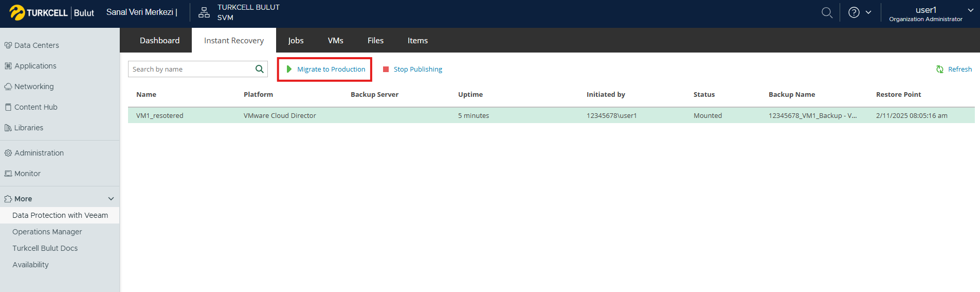
Task: Click the More puzzle icon
Action: [8, 199]
